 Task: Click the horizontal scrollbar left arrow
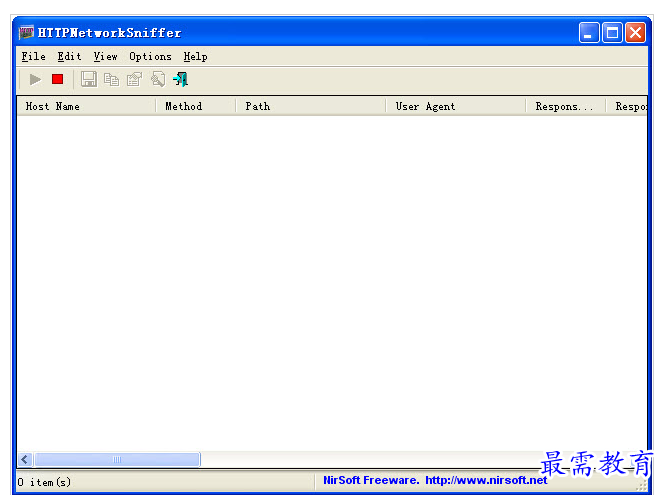point(25,460)
